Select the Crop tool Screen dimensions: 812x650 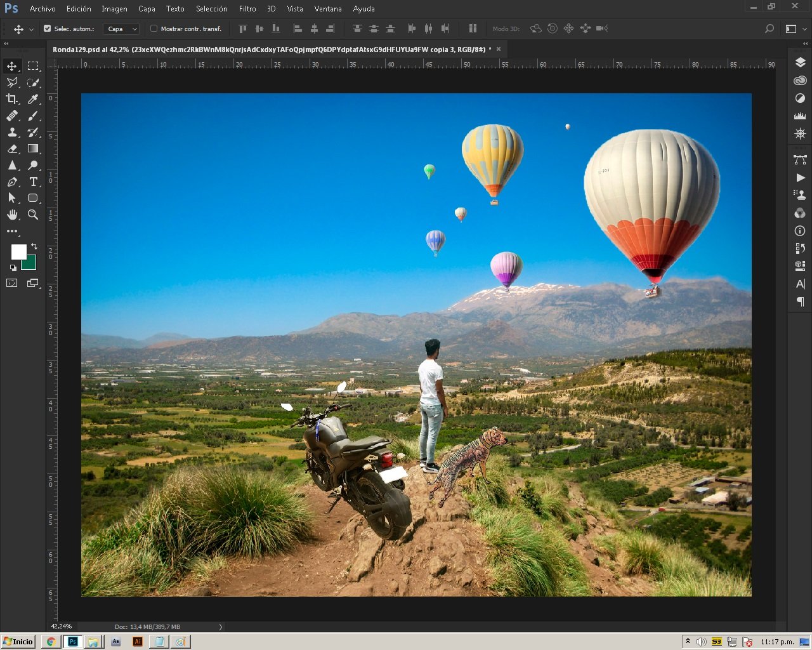pos(12,99)
